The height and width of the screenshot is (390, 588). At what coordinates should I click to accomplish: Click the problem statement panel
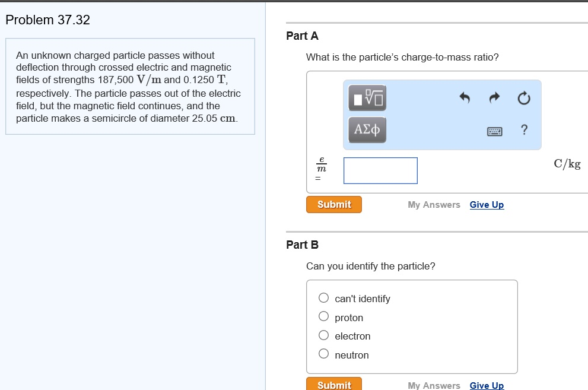[x=129, y=87]
